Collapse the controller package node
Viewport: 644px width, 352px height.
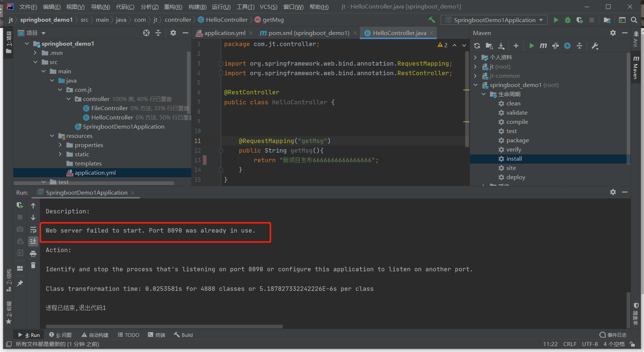(x=69, y=99)
